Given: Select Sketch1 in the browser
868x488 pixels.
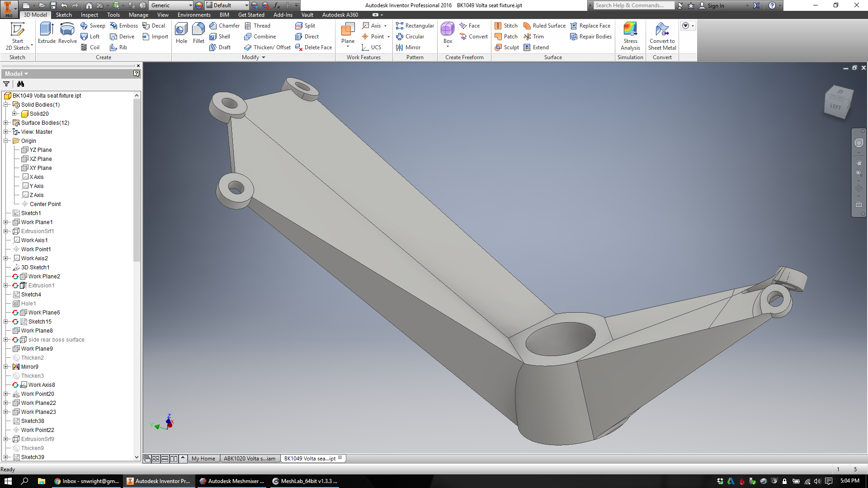Looking at the screenshot, I should click(x=31, y=213).
